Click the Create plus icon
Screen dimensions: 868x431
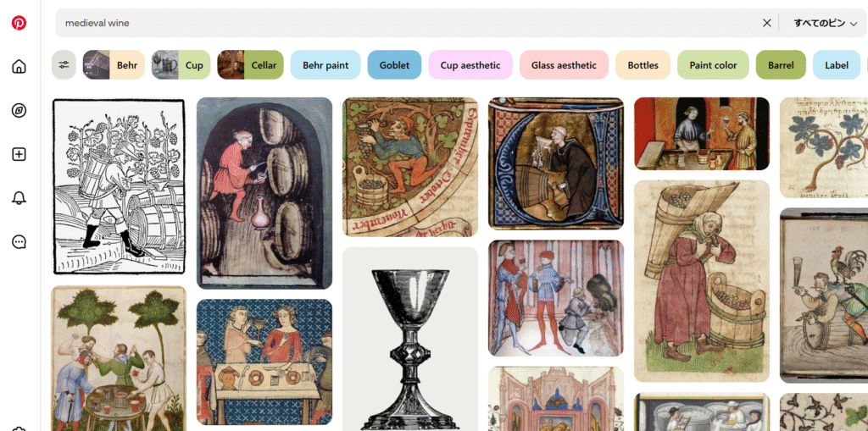click(x=19, y=154)
